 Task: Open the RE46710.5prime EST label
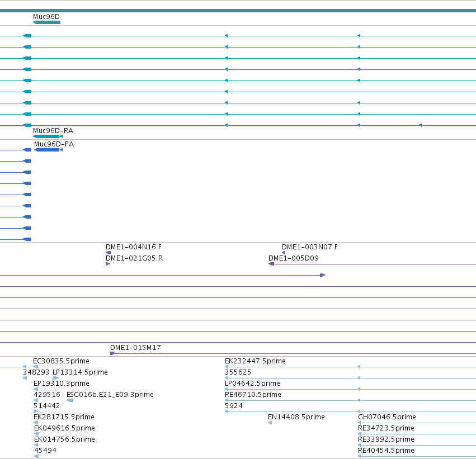click(x=253, y=395)
